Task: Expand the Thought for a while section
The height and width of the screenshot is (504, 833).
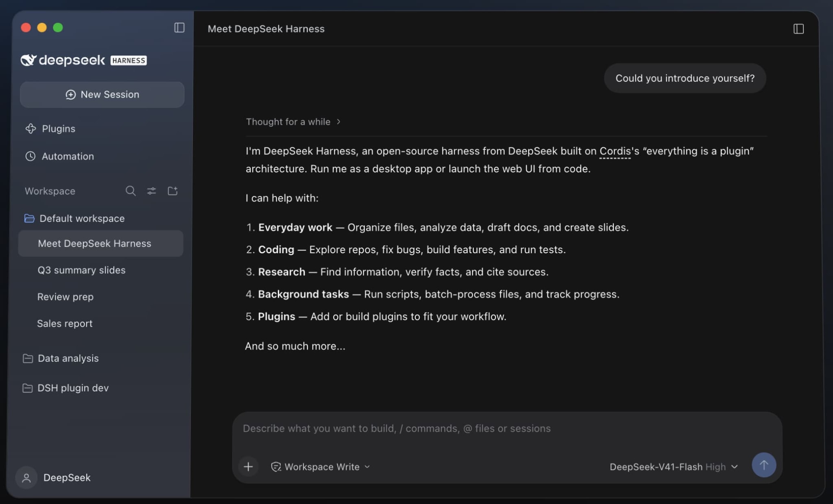Action: tap(293, 122)
